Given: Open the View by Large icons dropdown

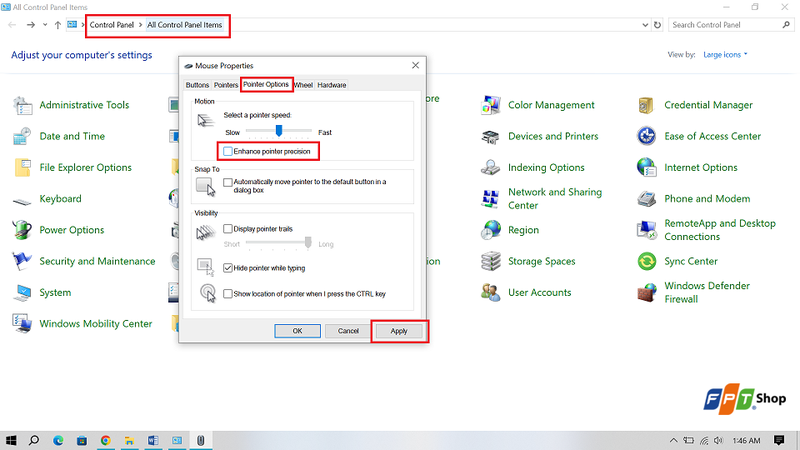Looking at the screenshot, I should pos(725,55).
